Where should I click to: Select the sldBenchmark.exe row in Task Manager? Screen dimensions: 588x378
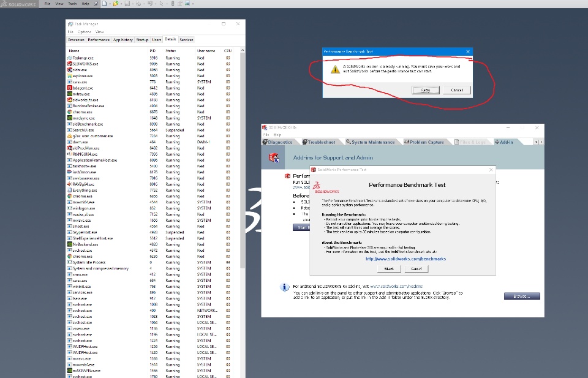pos(153,124)
